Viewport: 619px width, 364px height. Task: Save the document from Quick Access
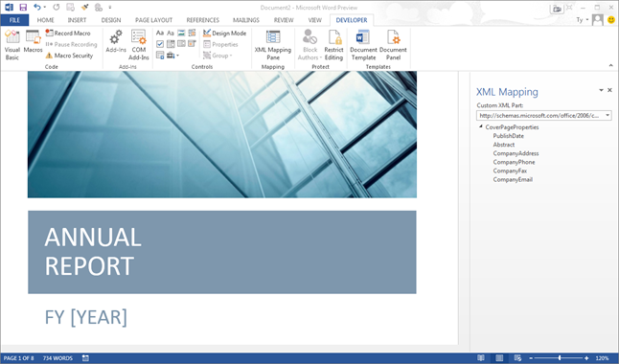pos(23,7)
